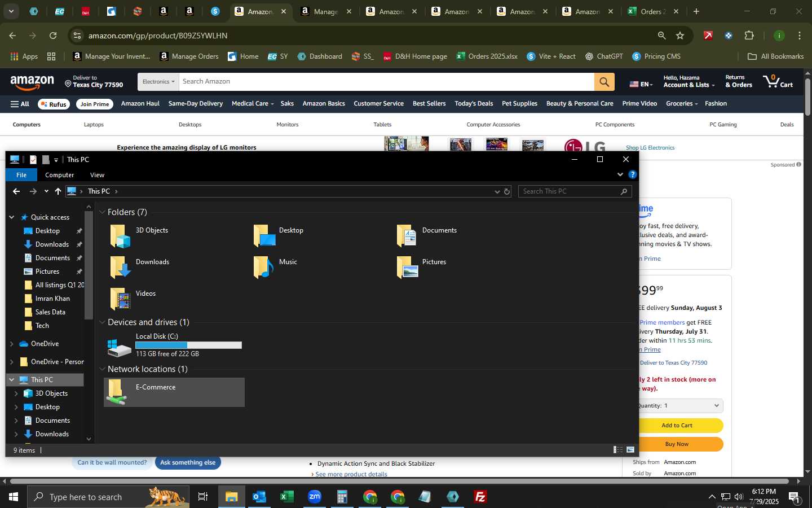Expand the File Explorer ribbon chevron

(x=620, y=174)
